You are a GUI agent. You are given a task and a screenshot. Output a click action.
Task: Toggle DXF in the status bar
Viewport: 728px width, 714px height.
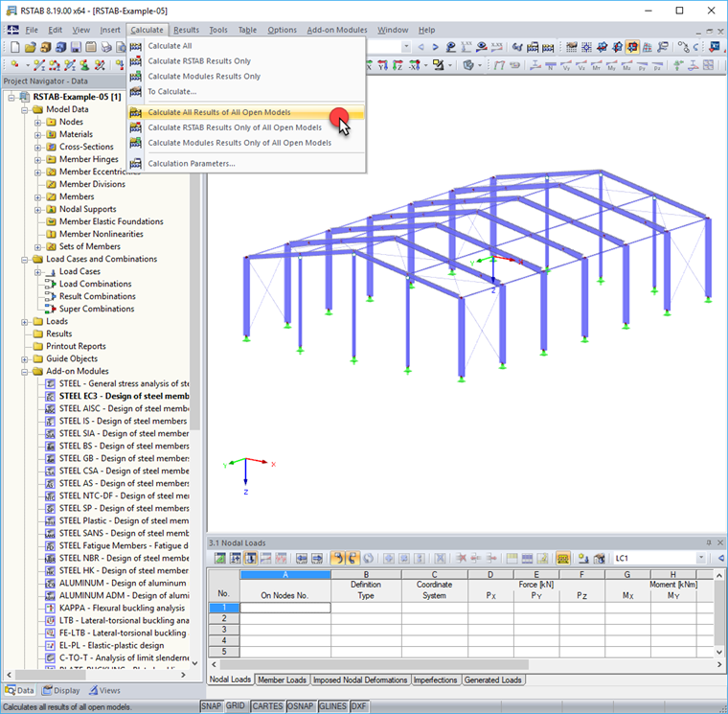[358, 706]
